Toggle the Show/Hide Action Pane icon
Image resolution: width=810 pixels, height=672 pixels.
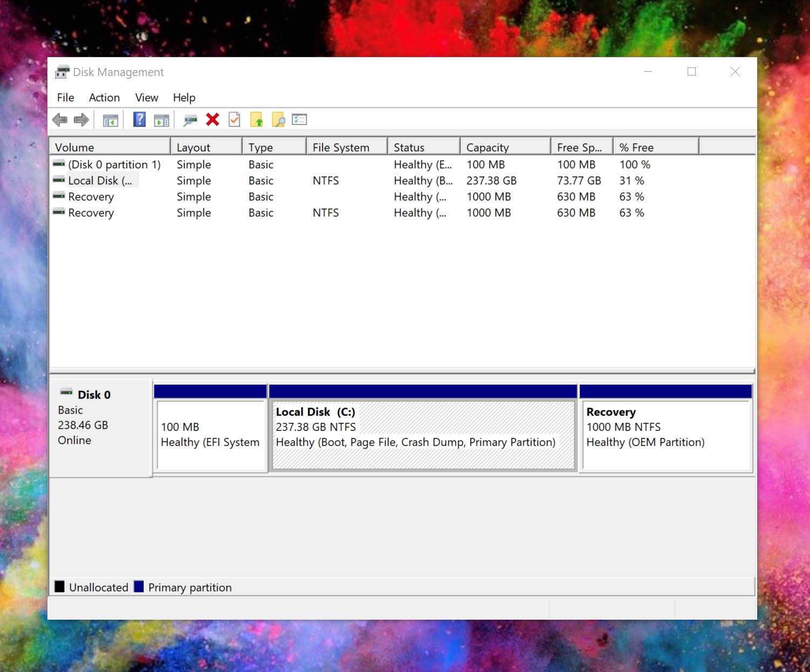tap(161, 120)
